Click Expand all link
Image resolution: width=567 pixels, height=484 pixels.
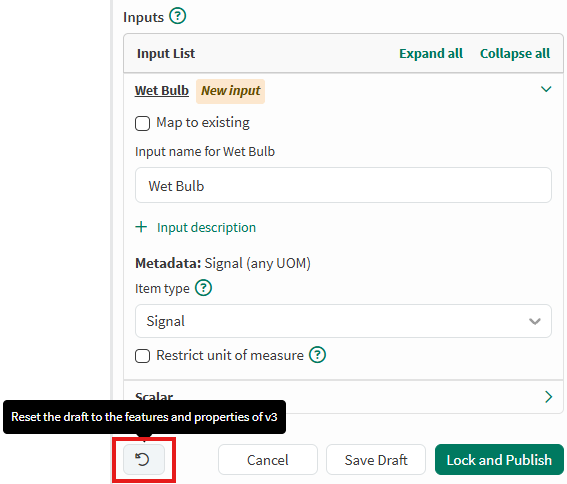[x=431, y=54]
